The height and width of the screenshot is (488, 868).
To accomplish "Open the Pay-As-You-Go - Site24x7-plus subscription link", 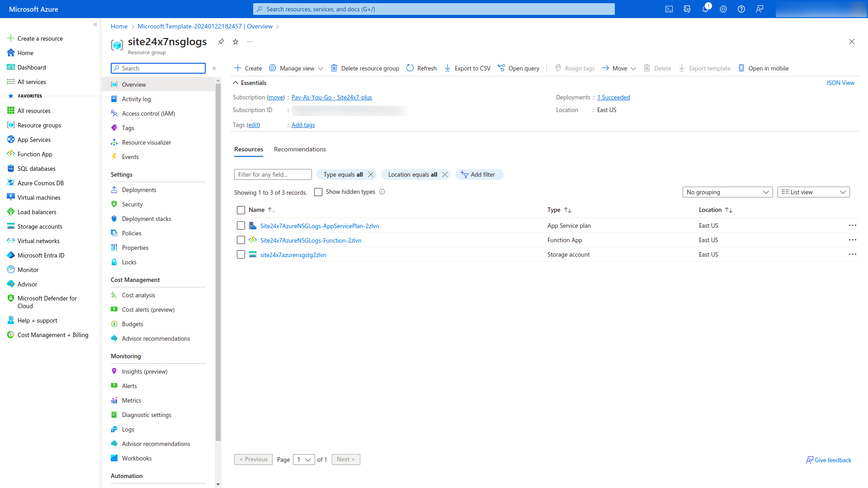I will (331, 97).
